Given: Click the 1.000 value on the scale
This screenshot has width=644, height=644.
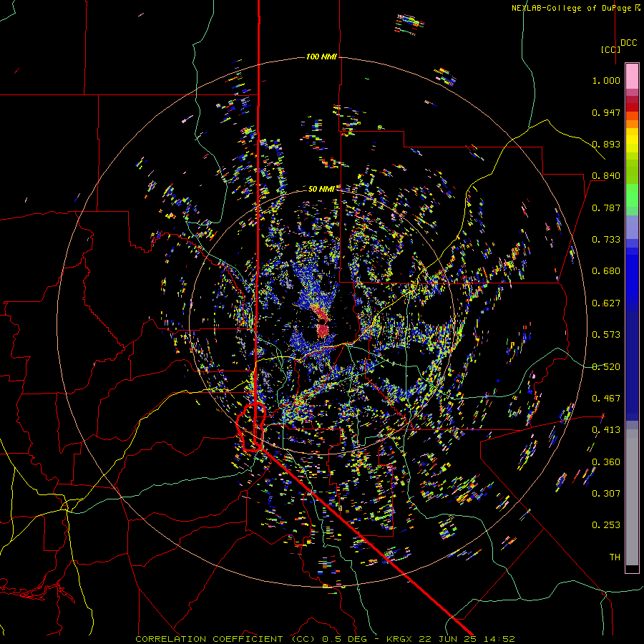Looking at the screenshot, I should 606,80.
